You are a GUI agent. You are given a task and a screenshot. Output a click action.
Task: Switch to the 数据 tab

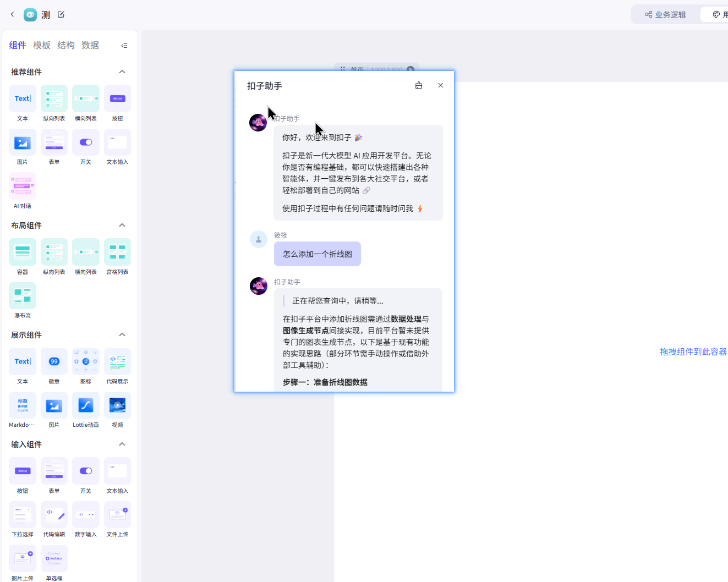(90, 45)
